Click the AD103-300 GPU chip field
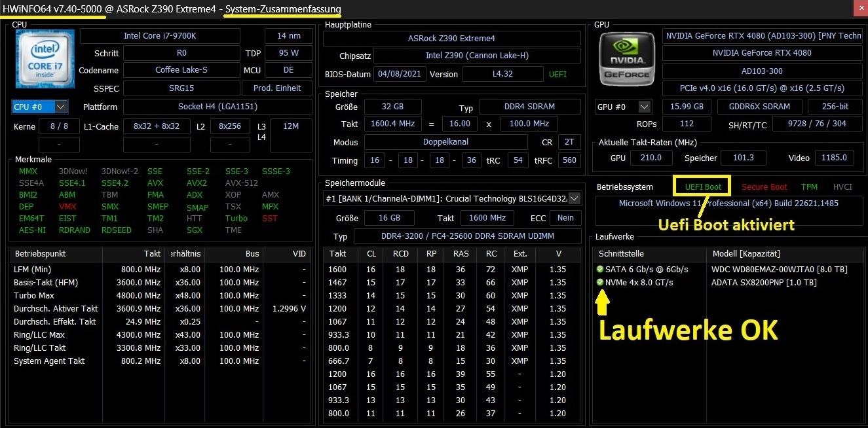This screenshot has width=868, height=428. 762,71
